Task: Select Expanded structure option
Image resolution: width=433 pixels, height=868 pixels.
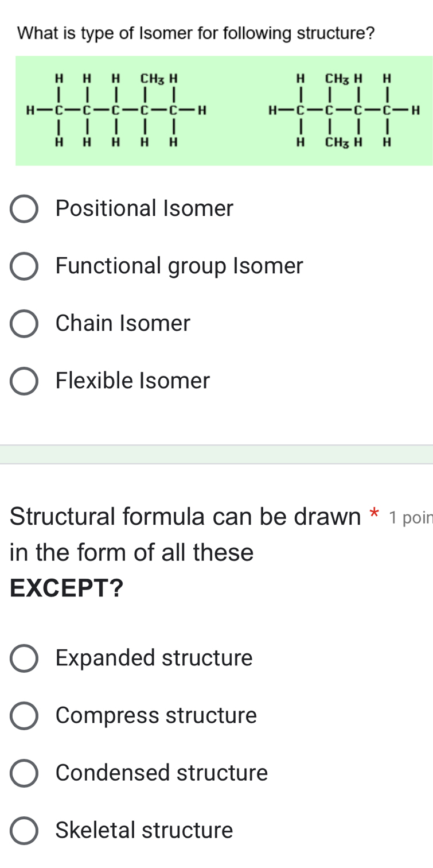Action: pyautogui.click(x=23, y=658)
